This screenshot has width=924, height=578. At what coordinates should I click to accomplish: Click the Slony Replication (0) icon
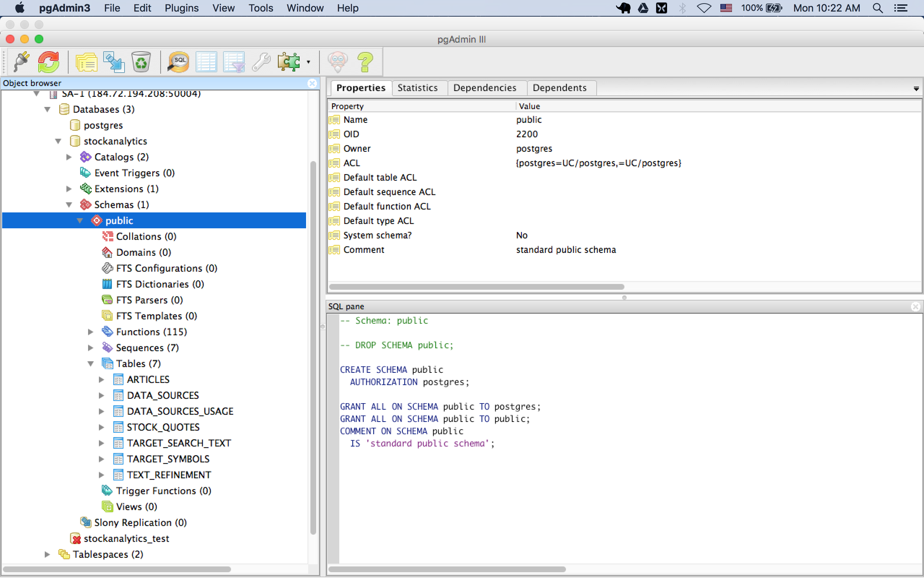86,523
